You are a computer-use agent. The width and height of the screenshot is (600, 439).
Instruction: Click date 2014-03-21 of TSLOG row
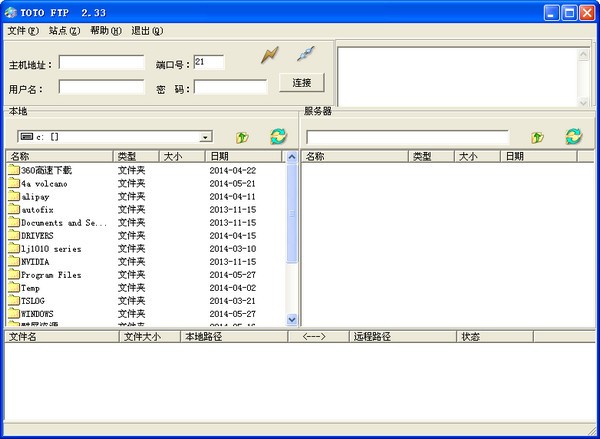point(233,300)
